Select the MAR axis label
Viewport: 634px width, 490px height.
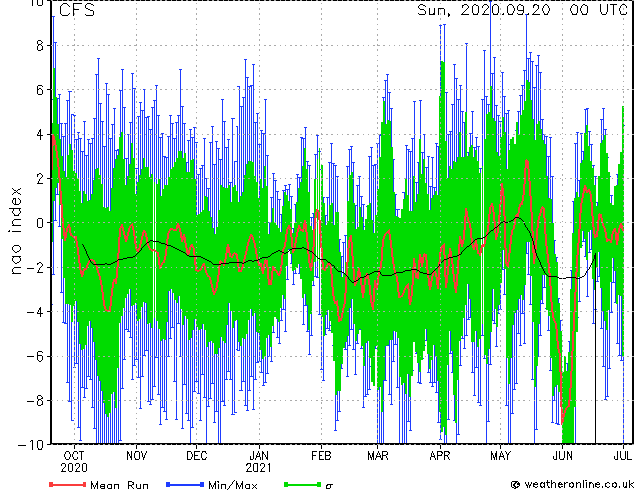pos(378,456)
